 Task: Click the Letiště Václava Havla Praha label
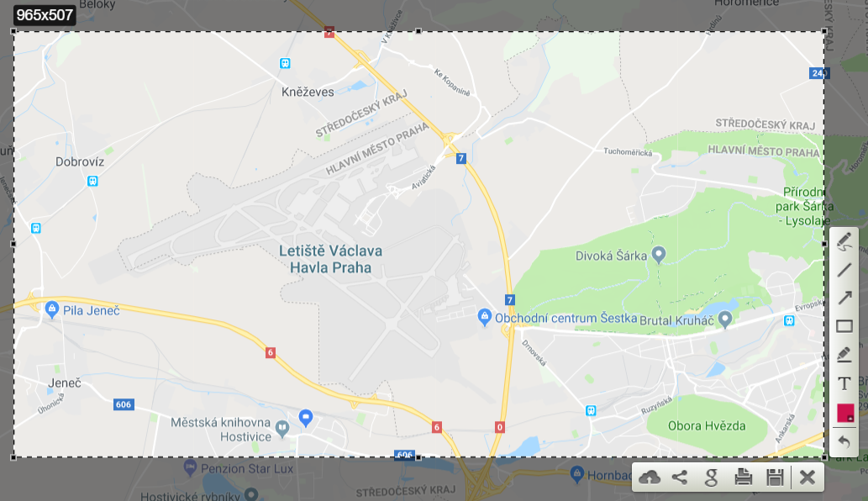click(330, 259)
